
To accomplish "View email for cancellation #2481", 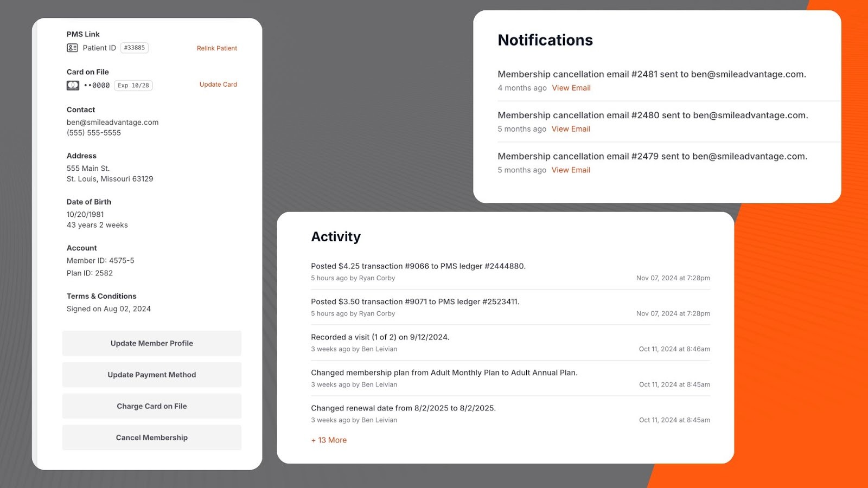I will [571, 88].
